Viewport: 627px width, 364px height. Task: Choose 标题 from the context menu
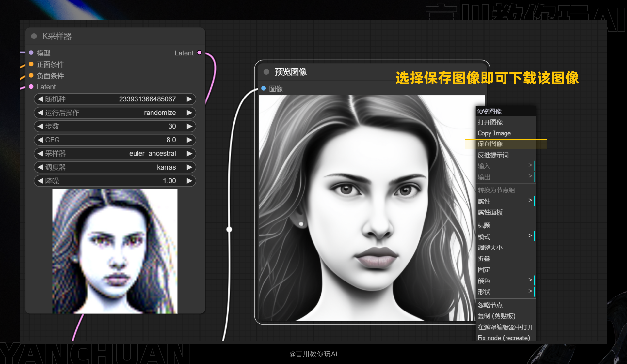[506, 225]
